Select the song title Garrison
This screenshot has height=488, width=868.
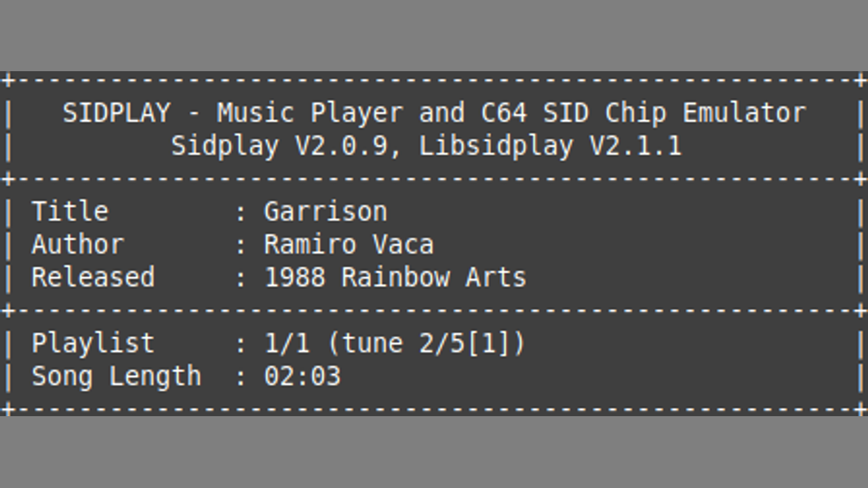(x=325, y=211)
